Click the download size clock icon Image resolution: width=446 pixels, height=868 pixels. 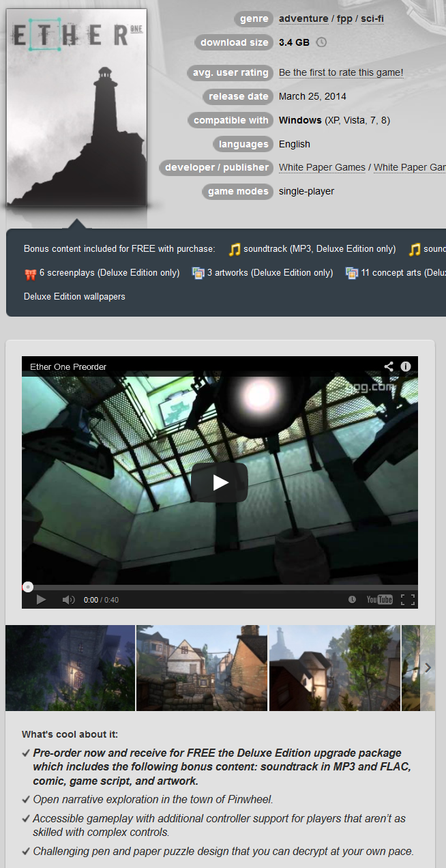point(321,42)
